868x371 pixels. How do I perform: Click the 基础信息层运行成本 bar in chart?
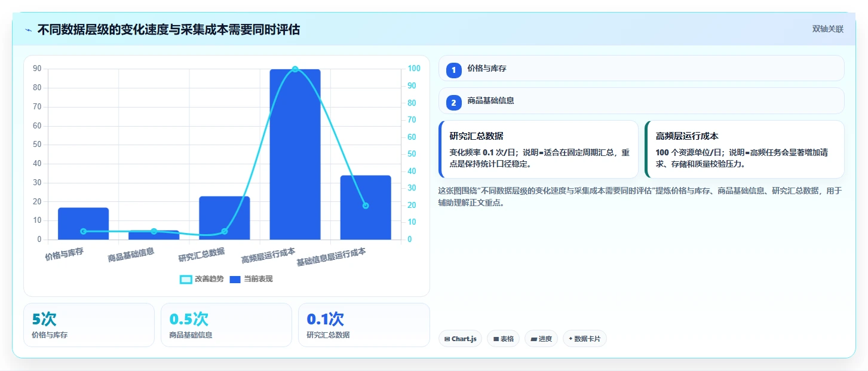coord(366,208)
